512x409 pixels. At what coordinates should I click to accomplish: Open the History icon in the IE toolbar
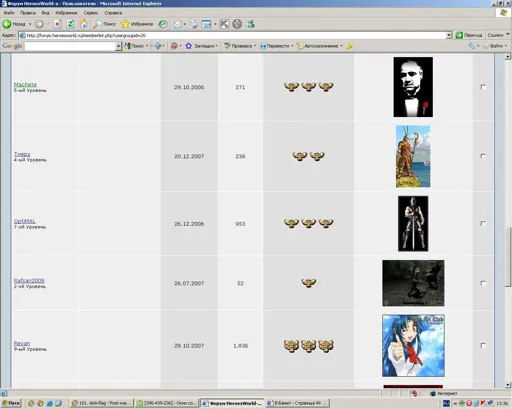pos(163,24)
